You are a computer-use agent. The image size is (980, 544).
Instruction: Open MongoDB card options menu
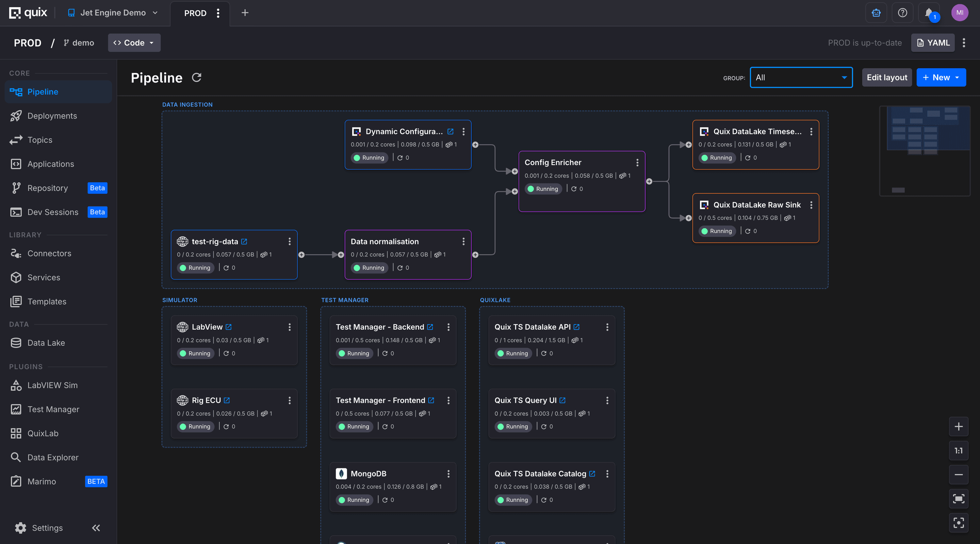click(x=449, y=474)
